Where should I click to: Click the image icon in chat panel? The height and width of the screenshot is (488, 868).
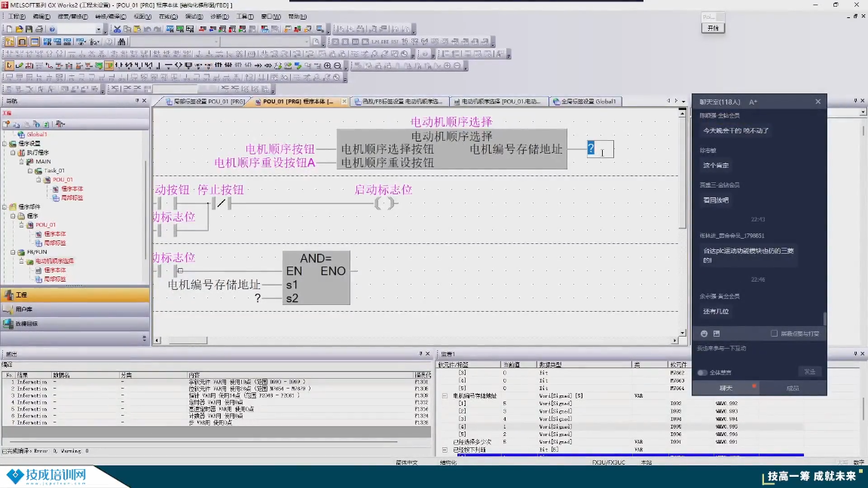click(717, 334)
